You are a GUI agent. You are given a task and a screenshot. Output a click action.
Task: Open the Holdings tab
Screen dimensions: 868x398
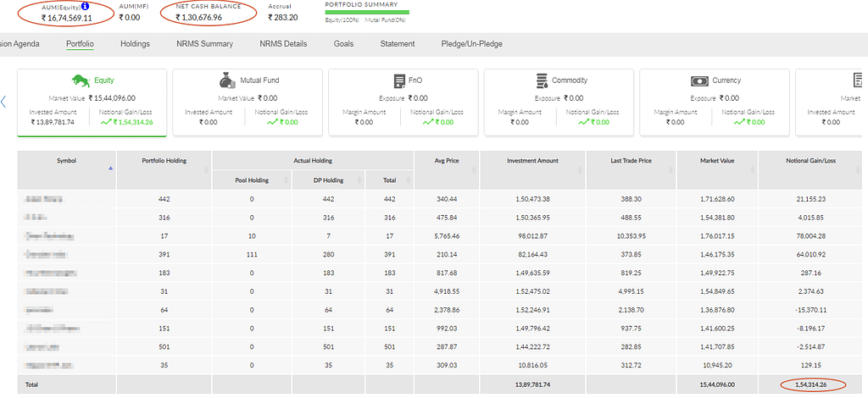coord(135,44)
